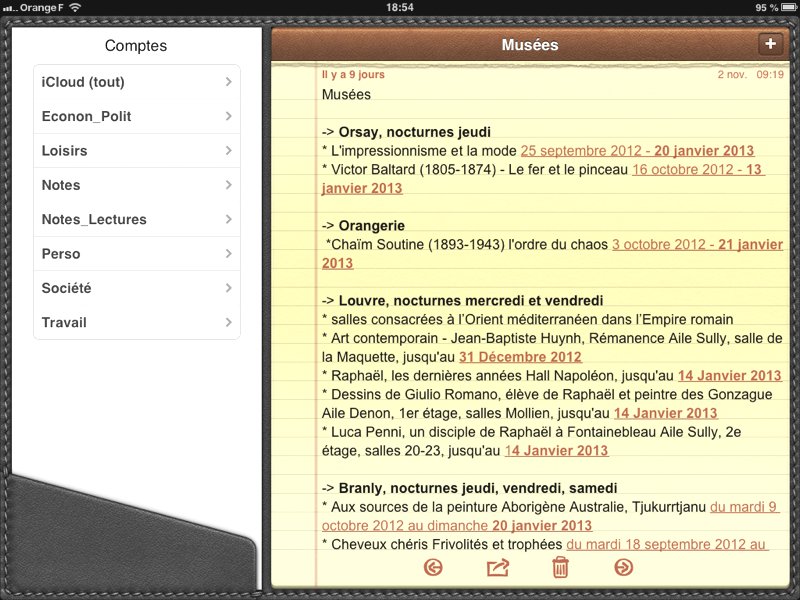Open the iCloud (tout) account
800x600 pixels.
coord(136,82)
